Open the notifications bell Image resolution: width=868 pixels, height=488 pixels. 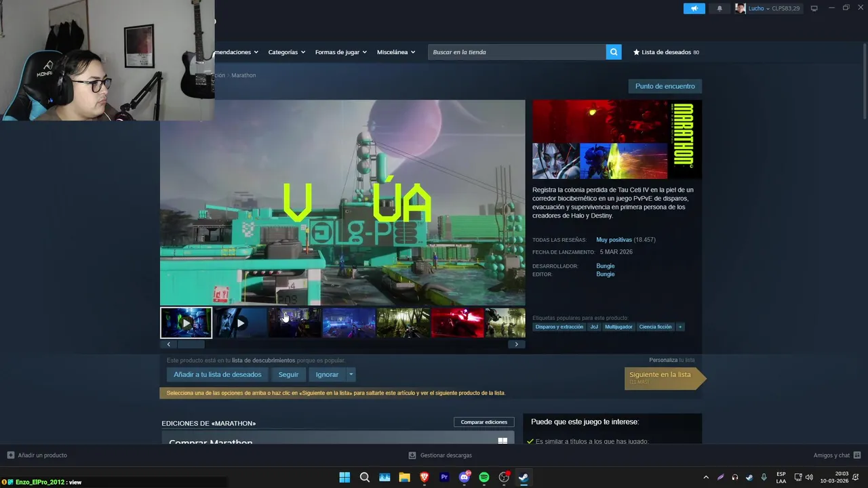pyautogui.click(x=719, y=8)
